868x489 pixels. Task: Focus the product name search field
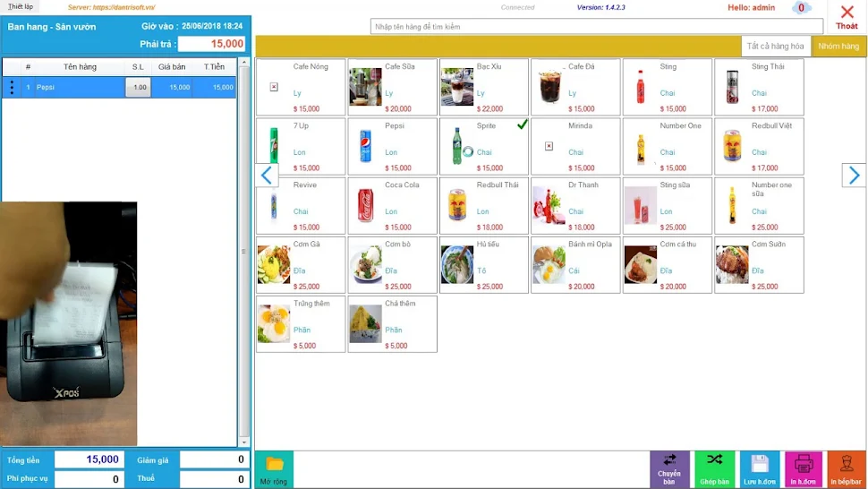click(596, 27)
